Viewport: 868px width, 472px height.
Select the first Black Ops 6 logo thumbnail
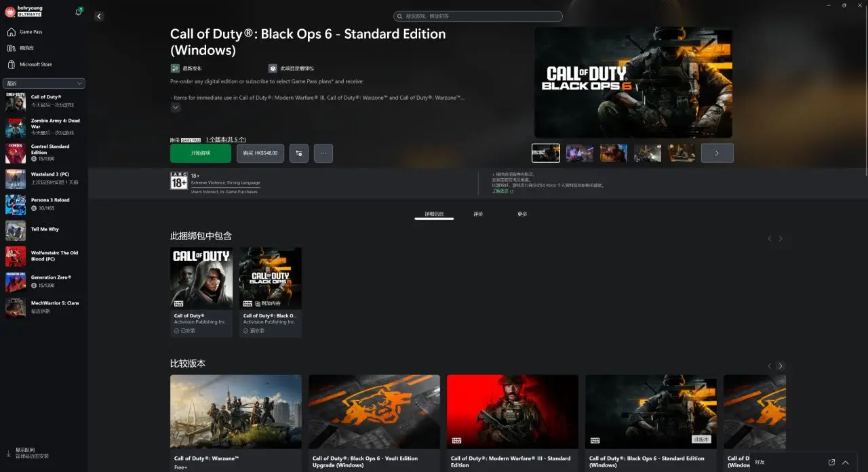click(546, 153)
